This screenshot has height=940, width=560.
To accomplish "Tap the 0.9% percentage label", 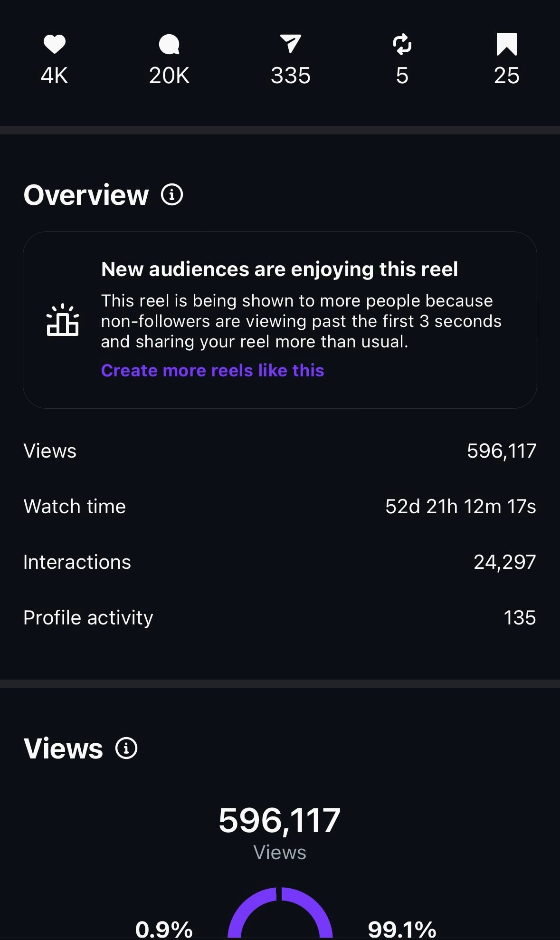I will tap(164, 929).
